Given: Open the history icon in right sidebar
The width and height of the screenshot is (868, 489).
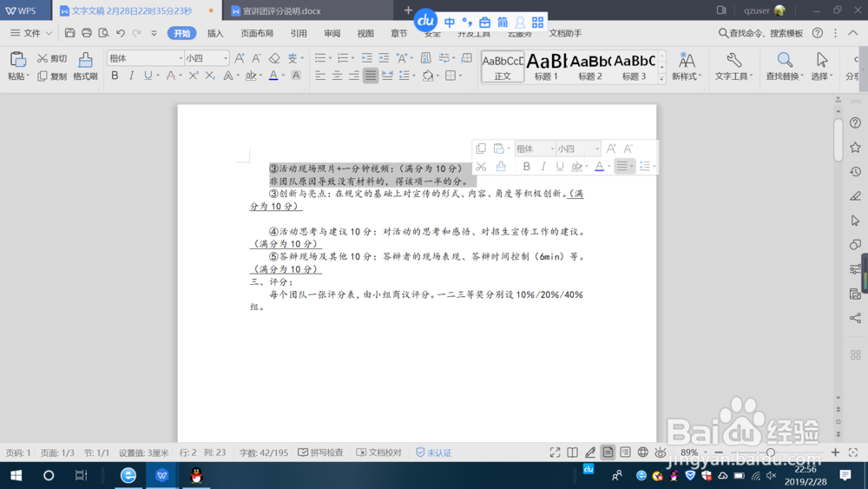Looking at the screenshot, I should (x=855, y=172).
